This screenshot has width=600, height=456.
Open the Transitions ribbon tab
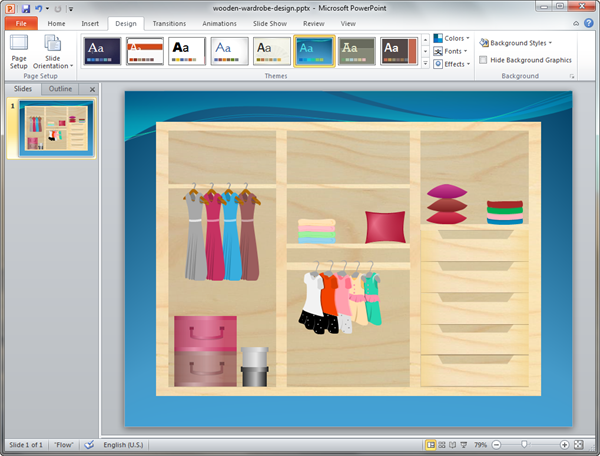pos(169,22)
